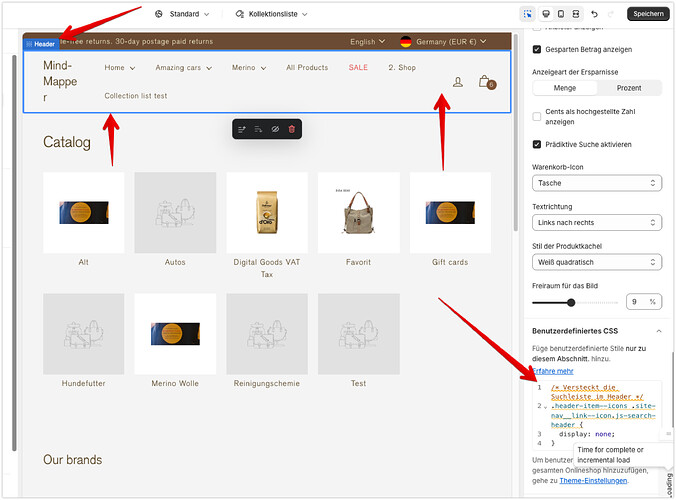Expand the Amazing cars nav menu
Image resolution: width=676 pixels, height=500 pixels.
(x=184, y=68)
